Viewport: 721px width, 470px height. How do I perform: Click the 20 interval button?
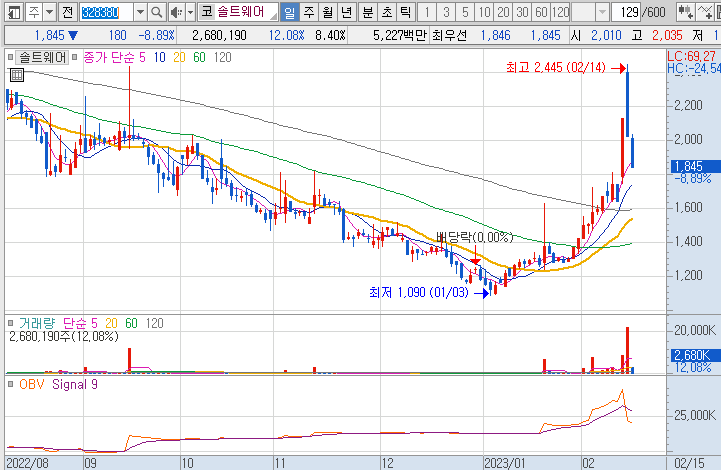tap(504, 12)
